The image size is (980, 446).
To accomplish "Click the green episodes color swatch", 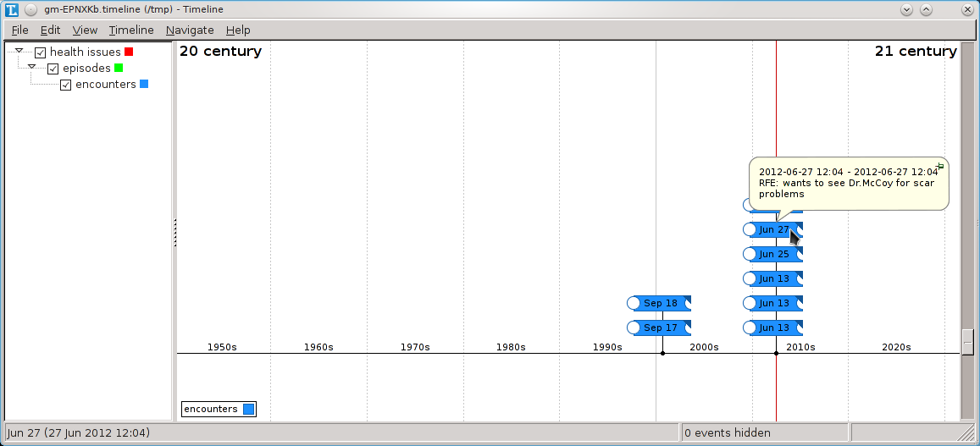I will pyautogui.click(x=119, y=68).
